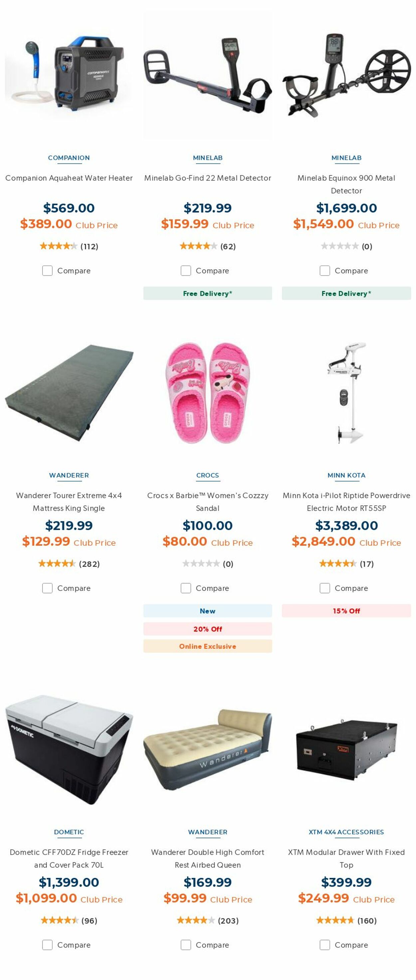The image size is (416, 980).
Task: View the Minn Kota electric motor image
Action: 346,393
